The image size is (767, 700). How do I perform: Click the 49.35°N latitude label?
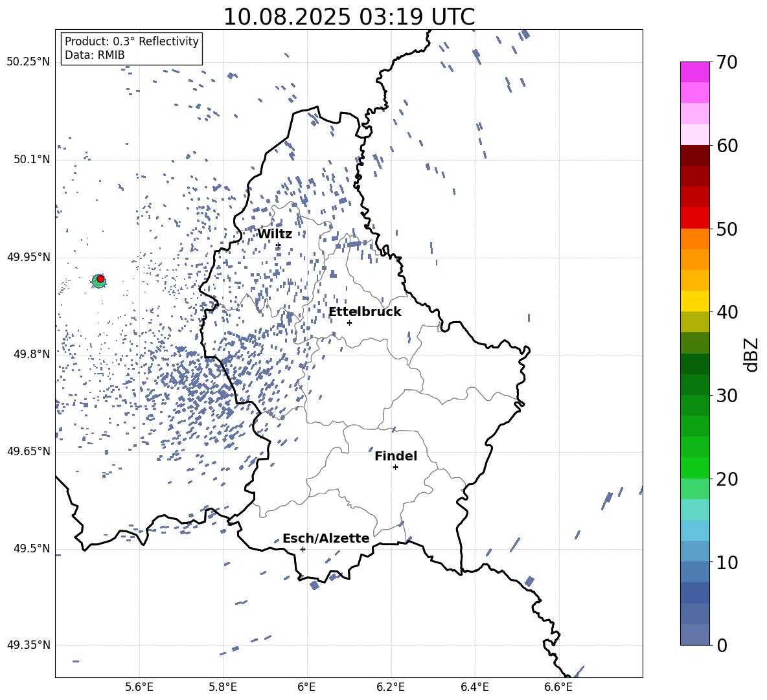tap(29, 645)
